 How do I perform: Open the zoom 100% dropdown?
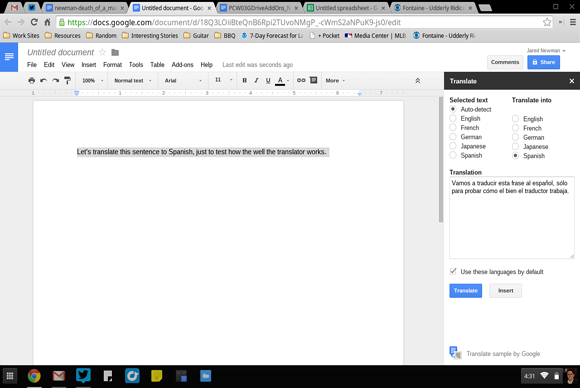[93, 80]
